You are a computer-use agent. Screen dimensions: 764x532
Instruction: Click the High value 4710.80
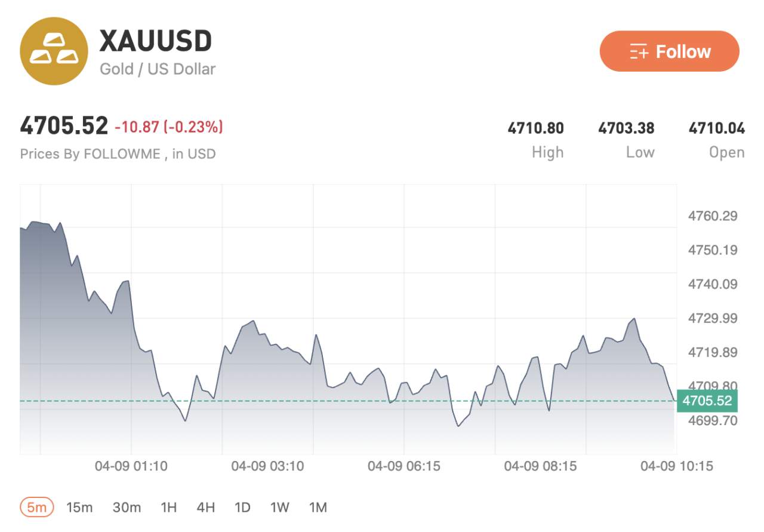click(x=536, y=127)
